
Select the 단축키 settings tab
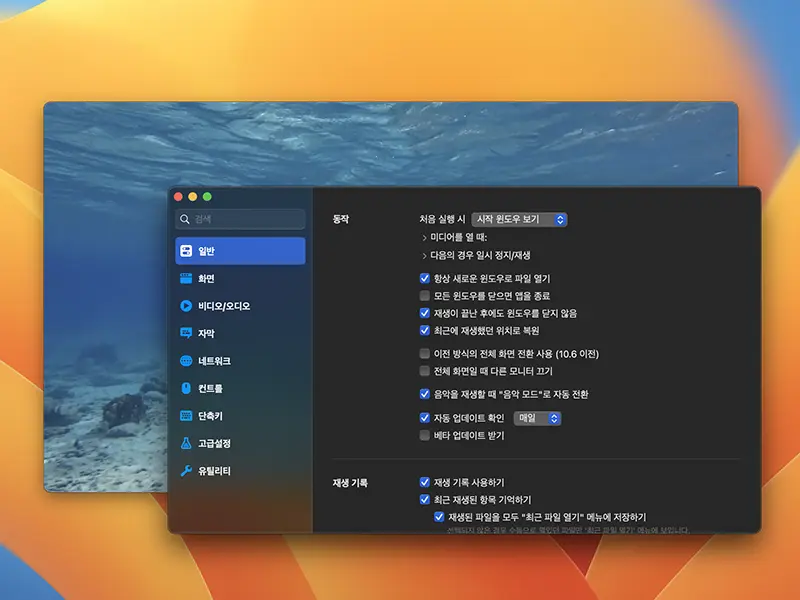[x=240, y=416]
